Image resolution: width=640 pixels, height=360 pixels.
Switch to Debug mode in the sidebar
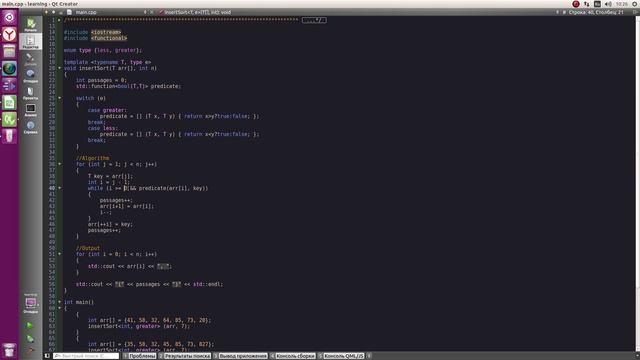pyautogui.click(x=31, y=76)
